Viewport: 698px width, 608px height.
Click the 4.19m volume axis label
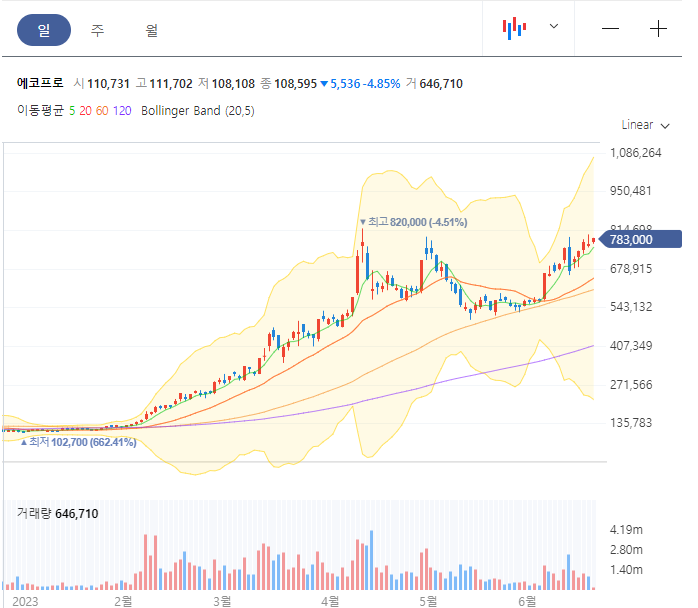(626, 530)
